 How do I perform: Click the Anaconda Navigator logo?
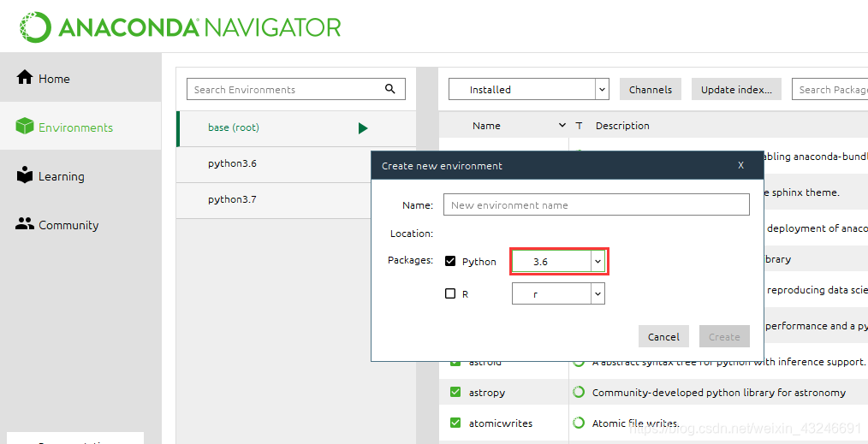[180, 27]
